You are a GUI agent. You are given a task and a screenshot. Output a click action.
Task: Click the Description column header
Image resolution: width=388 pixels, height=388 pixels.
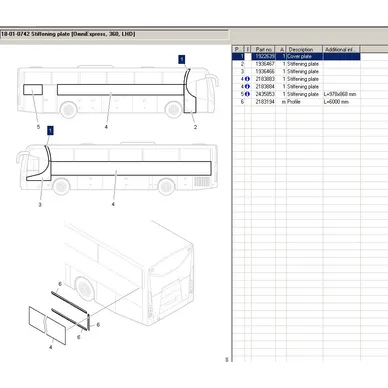point(304,49)
